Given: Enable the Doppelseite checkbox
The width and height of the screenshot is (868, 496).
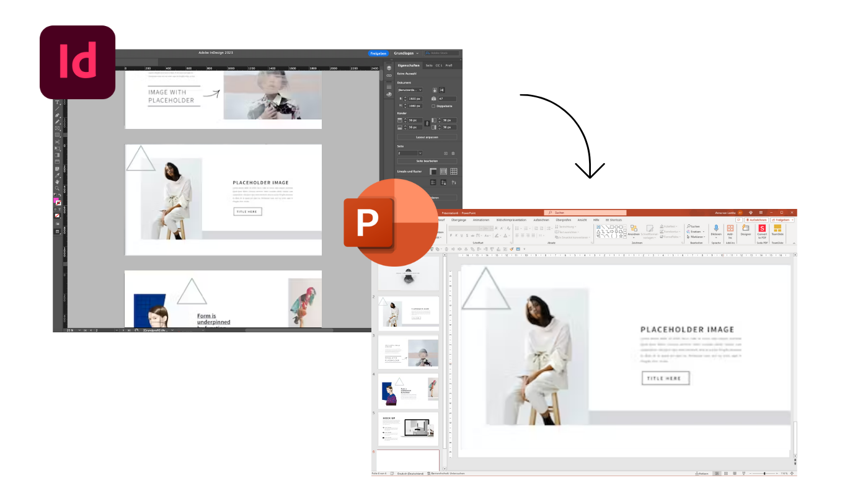Looking at the screenshot, I should 433,106.
